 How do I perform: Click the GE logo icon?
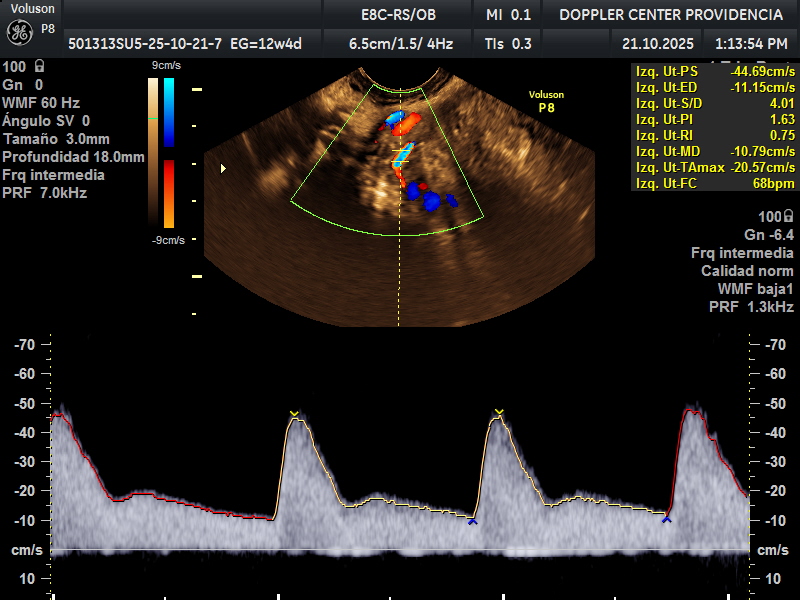point(20,32)
